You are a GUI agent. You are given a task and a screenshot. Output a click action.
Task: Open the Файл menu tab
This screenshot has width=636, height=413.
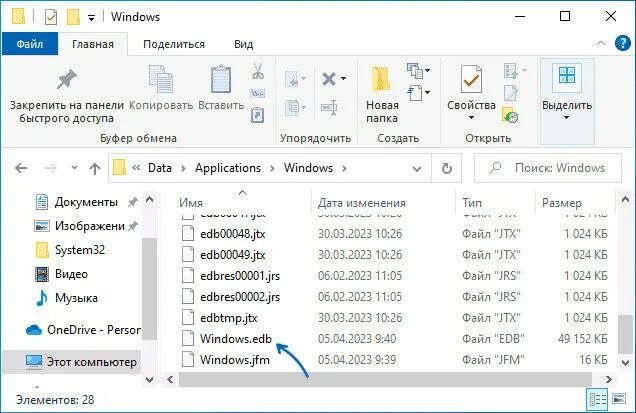pos(30,44)
